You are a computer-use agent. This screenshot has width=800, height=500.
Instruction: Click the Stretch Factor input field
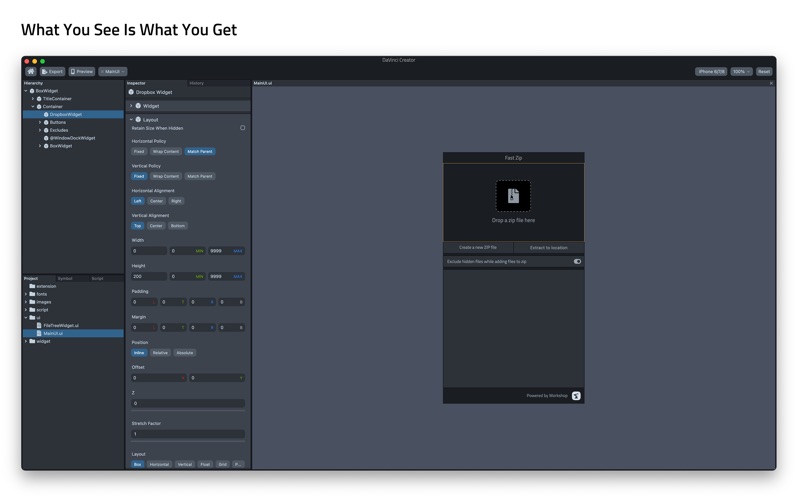188,434
